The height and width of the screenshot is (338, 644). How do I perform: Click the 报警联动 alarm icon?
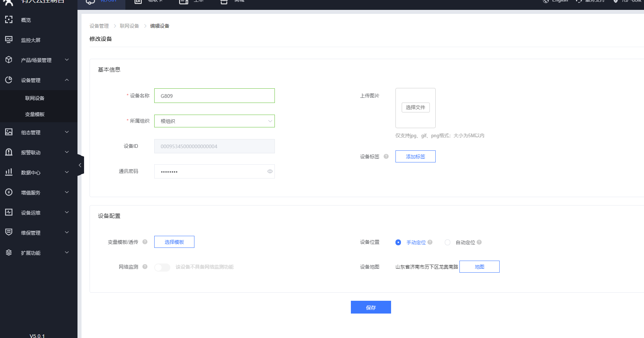click(9, 152)
